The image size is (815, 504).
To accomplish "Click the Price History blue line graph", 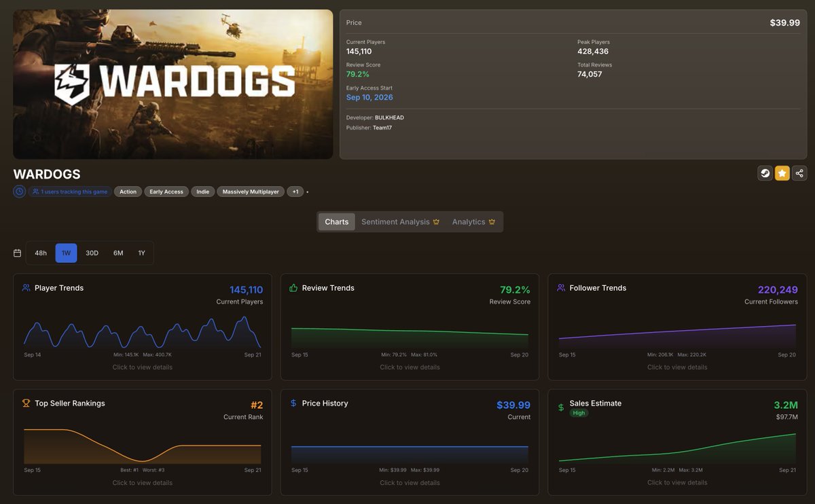I will coord(410,454).
